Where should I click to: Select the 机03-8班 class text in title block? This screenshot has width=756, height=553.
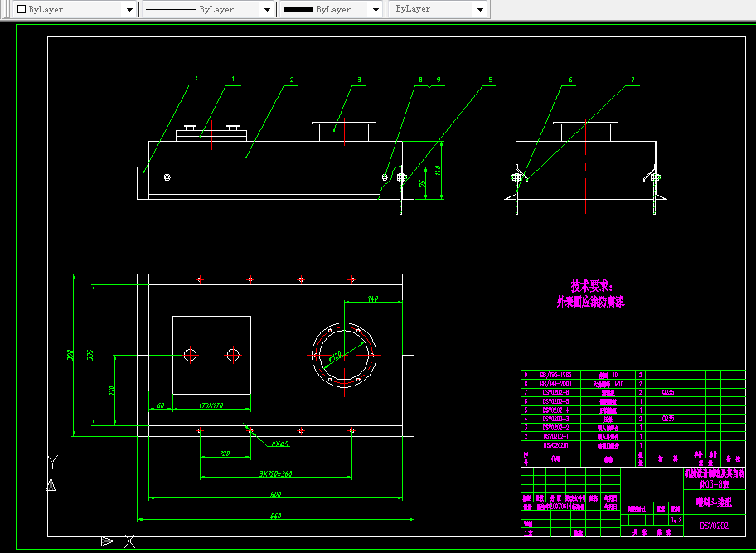click(x=714, y=484)
